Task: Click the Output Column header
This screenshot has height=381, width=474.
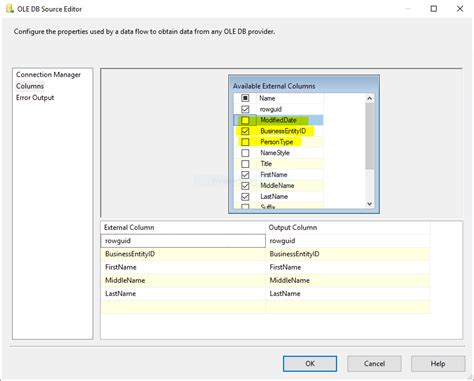Action: 348,228
